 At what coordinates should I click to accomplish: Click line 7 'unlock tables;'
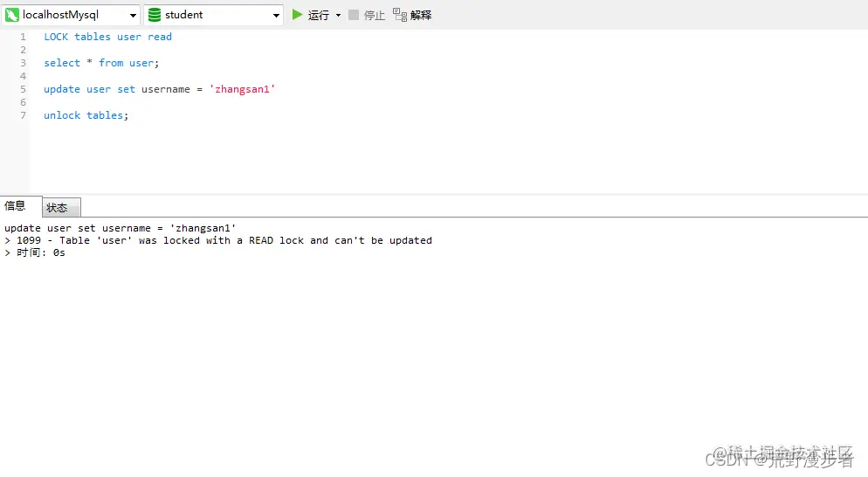point(86,115)
